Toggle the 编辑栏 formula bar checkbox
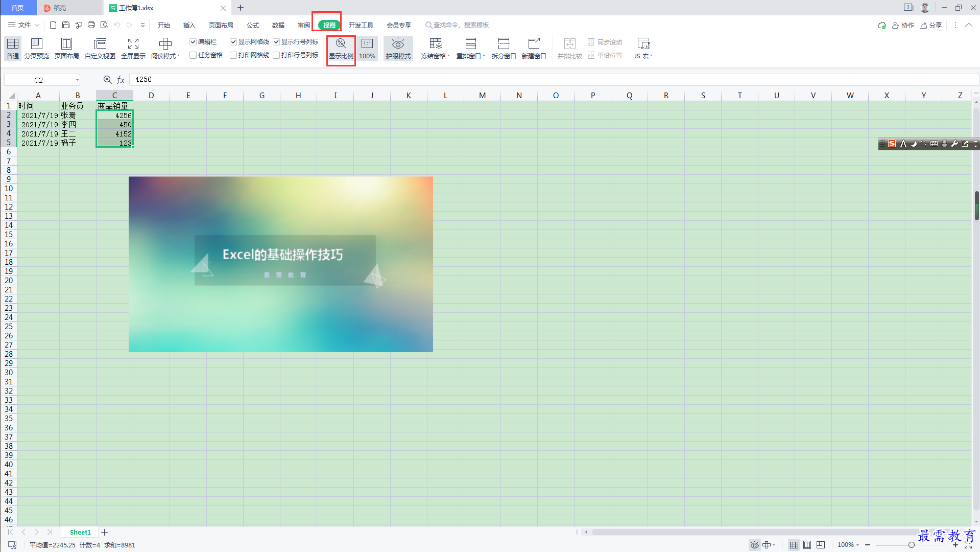The width and height of the screenshot is (980, 552). tap(193, 42)
